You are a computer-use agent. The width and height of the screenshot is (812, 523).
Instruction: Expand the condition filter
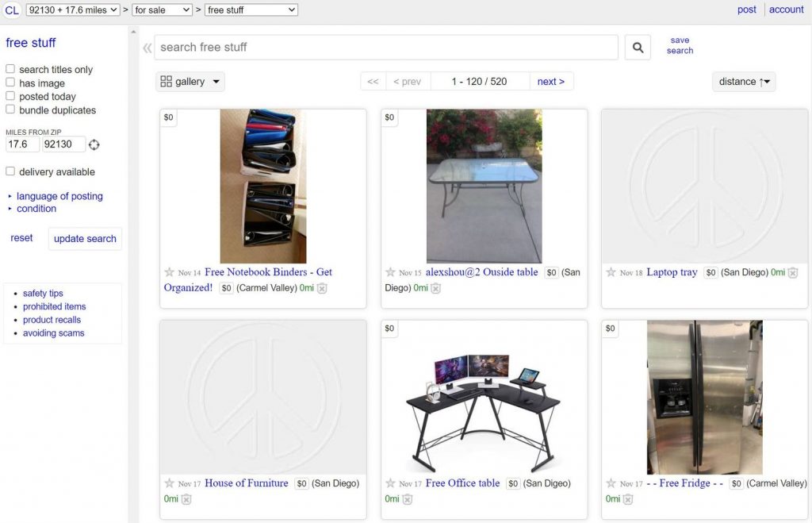click(x=36, y=209)
